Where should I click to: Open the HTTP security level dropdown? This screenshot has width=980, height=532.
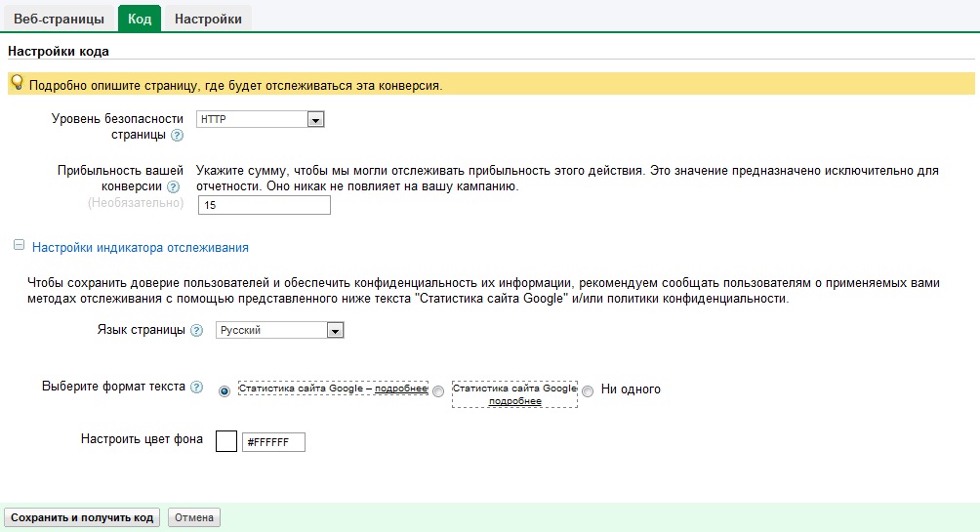[x=314, y=119]
